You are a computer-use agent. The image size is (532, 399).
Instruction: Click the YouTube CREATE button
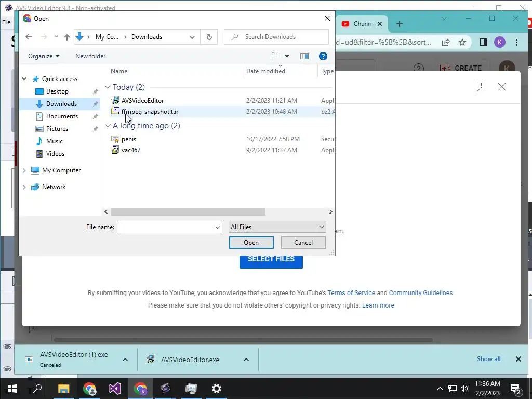tap(460, 68)
